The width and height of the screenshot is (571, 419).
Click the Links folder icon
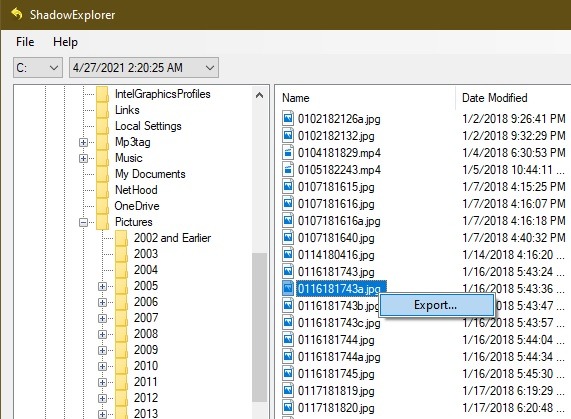coord(103,110)
